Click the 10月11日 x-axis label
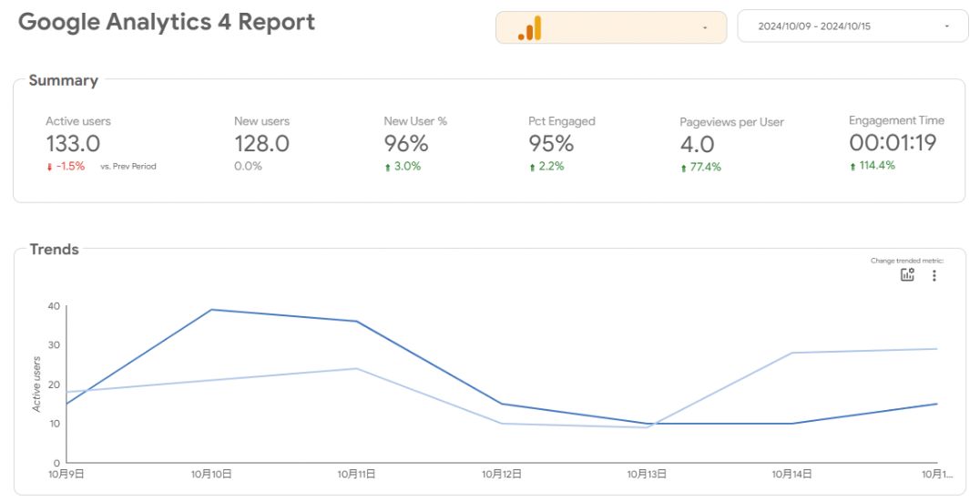This screenshot has width=980, height=503. pyautogui.click(x=356, y=474)
